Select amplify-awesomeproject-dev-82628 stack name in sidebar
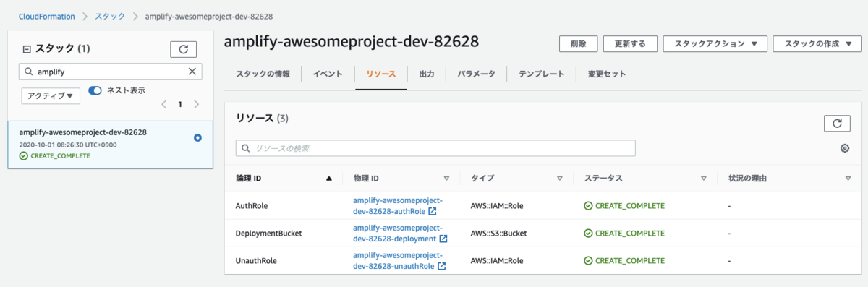The image size is (868, 287). point(83,132)
